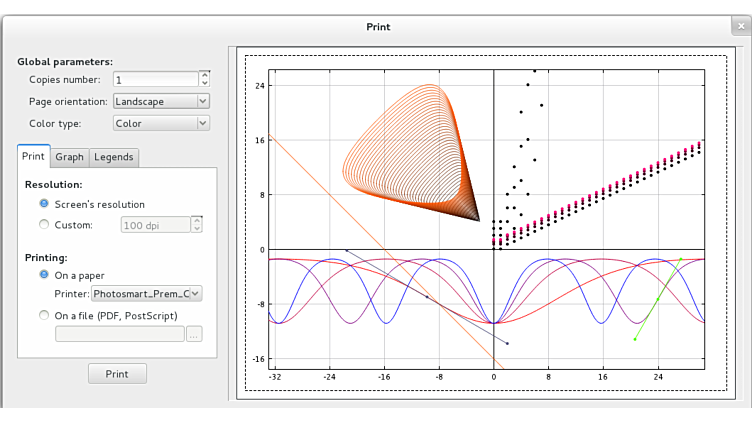Click the custom dpi value field
The width and height of the screenshot is (752, 423).
point(154,225)
